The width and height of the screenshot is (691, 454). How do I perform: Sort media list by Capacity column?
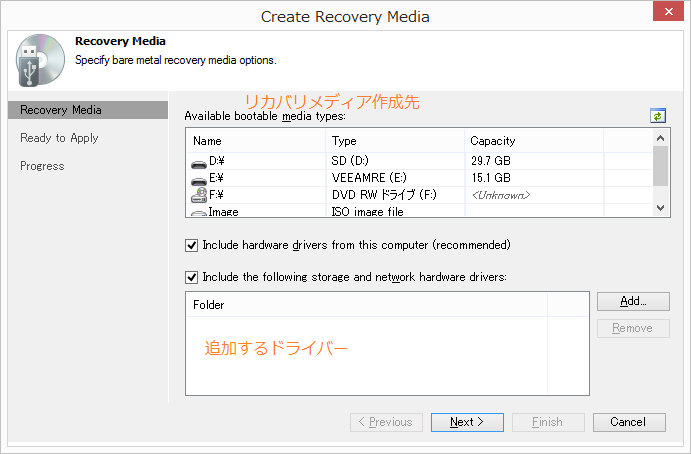tap(534, 141)
